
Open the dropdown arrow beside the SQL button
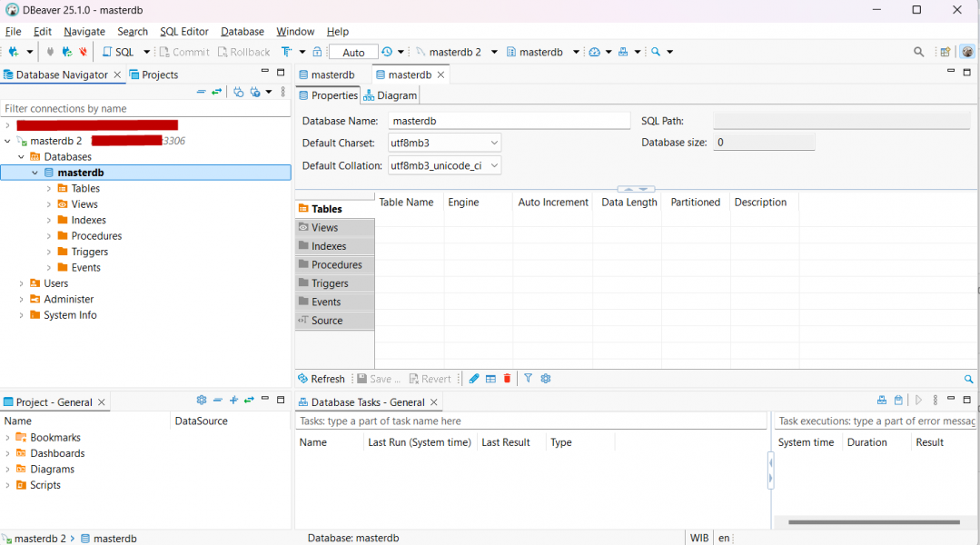(147, 52)
